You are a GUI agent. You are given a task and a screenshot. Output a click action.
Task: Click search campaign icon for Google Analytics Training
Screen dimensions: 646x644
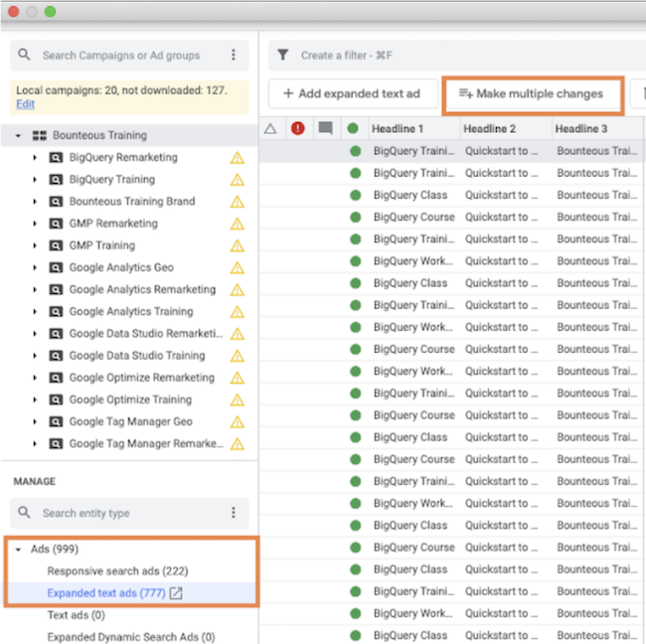pyautogui.click(x=56, y=311)
